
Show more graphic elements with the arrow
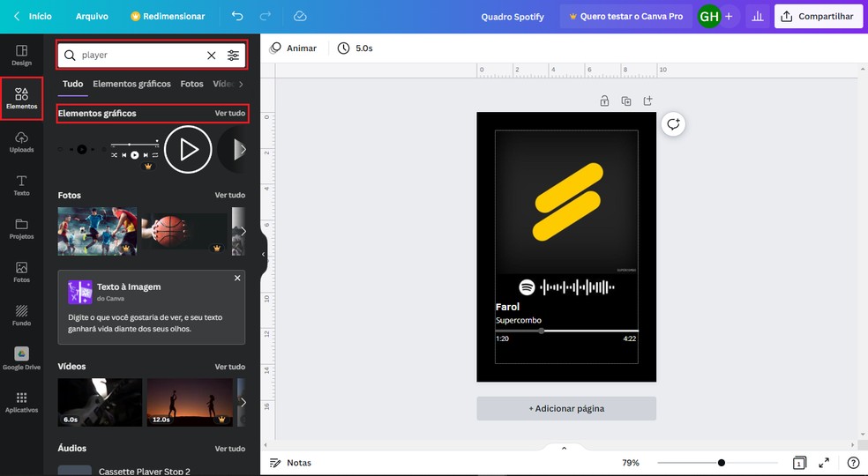pos(242,150)
